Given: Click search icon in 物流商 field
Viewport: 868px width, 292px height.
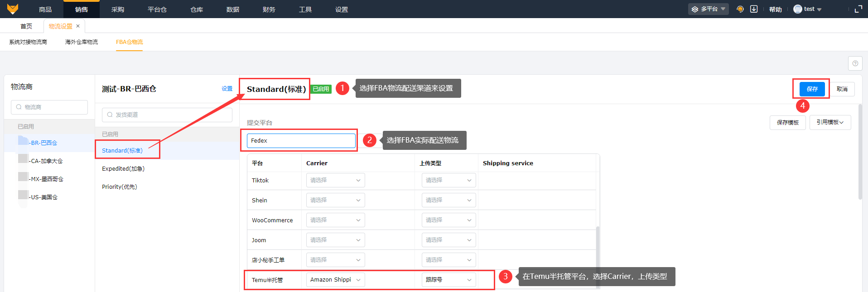Looking at the screenshot, I should pyautogui.click(x=19, y=107).
